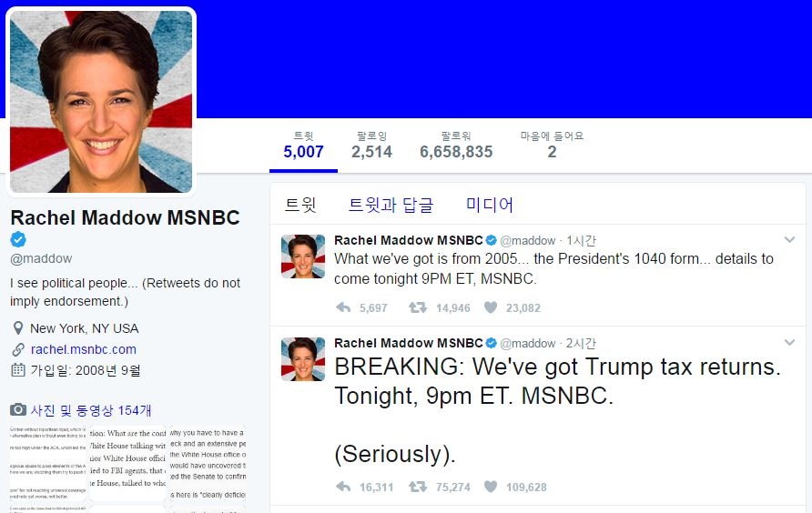This screenshot has height=513, width=812.
Task: Retweet the BREAKING Trump tax returns tweet
Action: pyautogui.click(x=418, y=488)
